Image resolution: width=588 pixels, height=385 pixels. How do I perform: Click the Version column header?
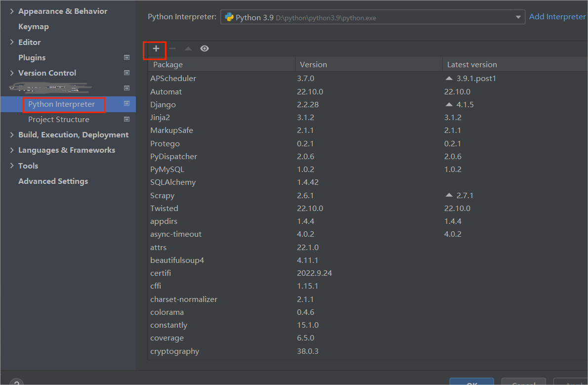pos(369,65)
